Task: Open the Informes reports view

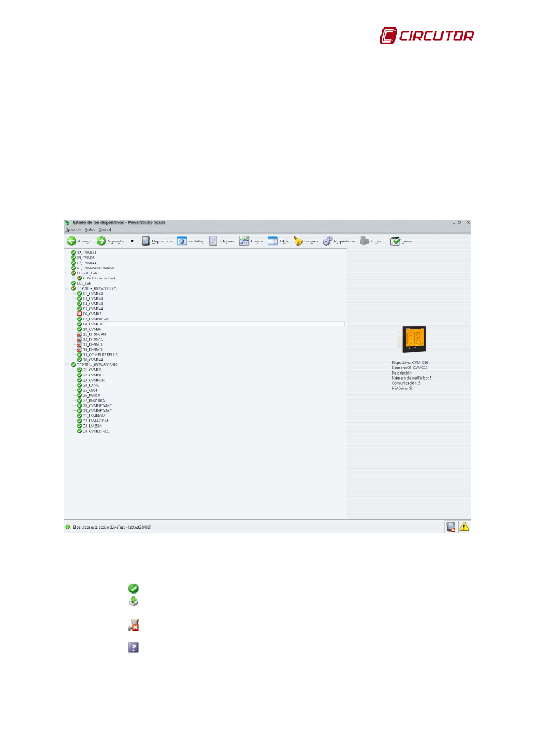Action: (x=222, y=241)
